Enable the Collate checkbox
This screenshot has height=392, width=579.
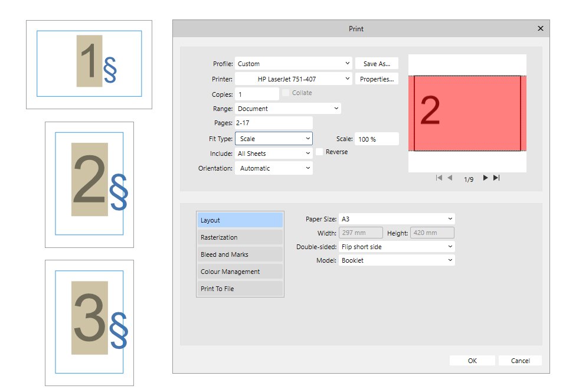(x=286, y=93)
